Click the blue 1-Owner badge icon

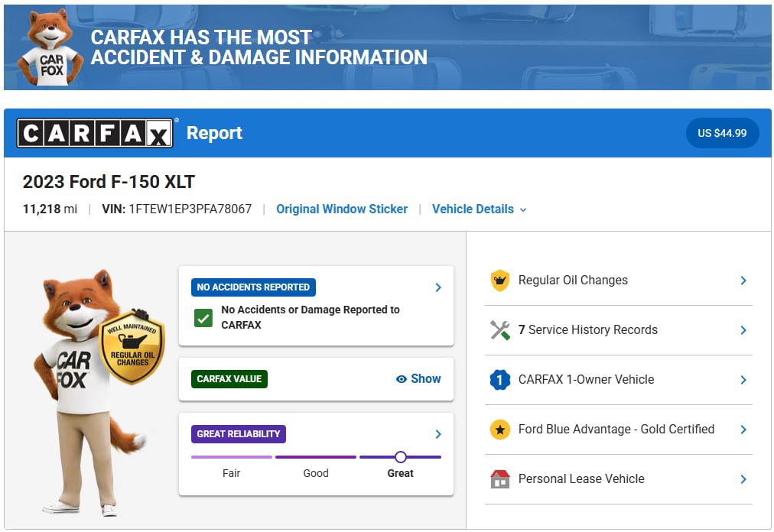click(499, 380)
